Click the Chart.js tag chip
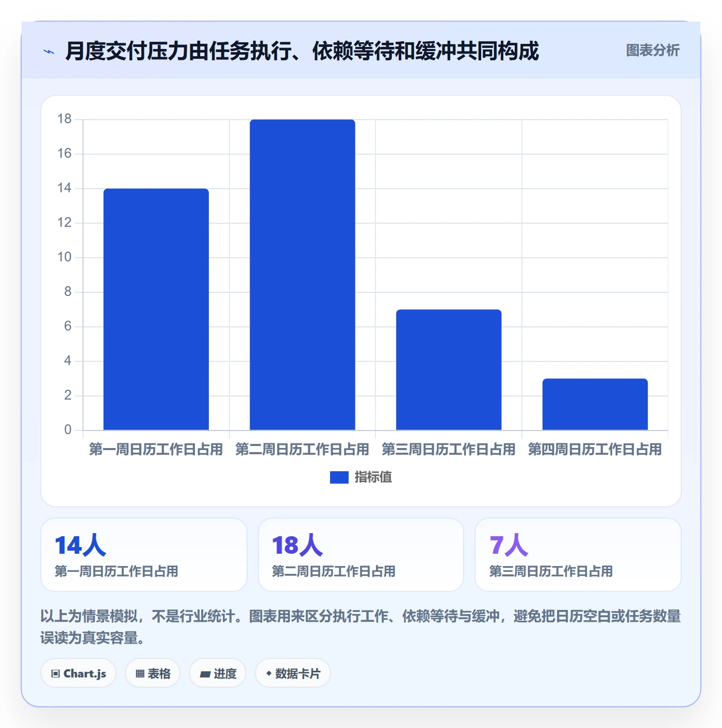 [78, 673]
